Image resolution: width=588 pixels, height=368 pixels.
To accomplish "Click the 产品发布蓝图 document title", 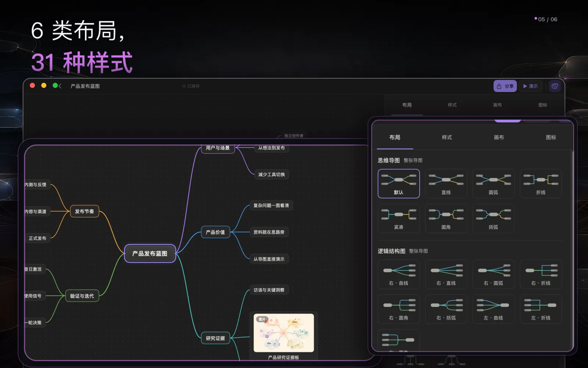I will pos(85,86).
